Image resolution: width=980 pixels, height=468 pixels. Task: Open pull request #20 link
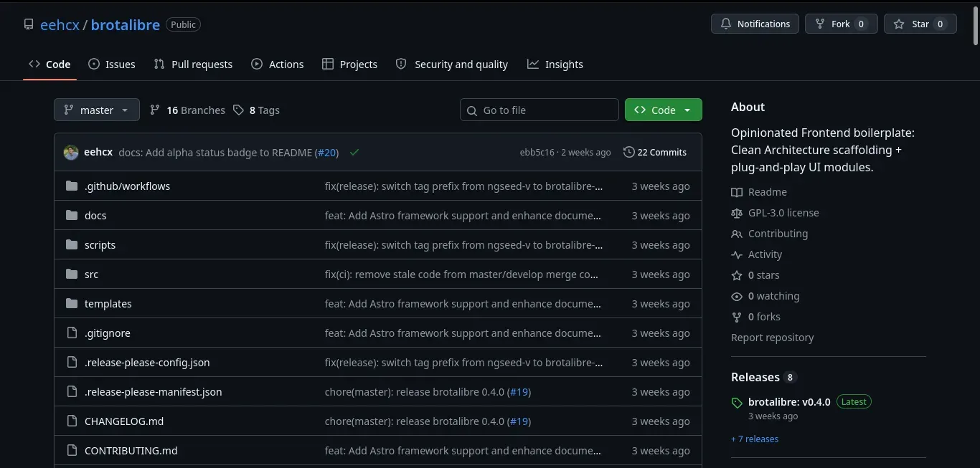[327, 152]
